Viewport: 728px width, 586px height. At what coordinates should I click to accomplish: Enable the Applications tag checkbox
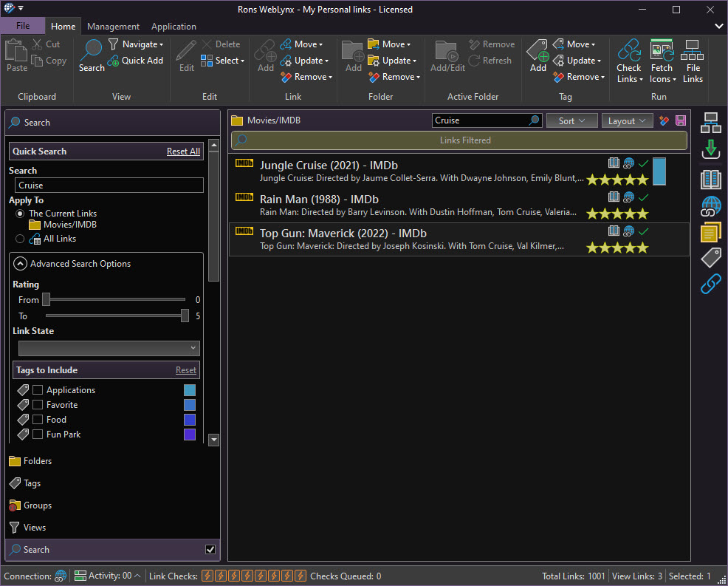pos(38,390)
